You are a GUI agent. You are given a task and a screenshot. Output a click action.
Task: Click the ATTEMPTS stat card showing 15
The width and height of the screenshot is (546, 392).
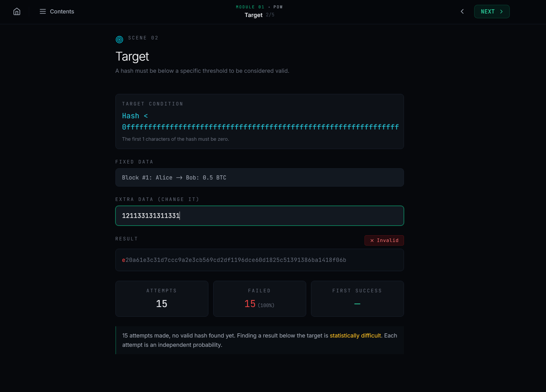tap(162, 298)
